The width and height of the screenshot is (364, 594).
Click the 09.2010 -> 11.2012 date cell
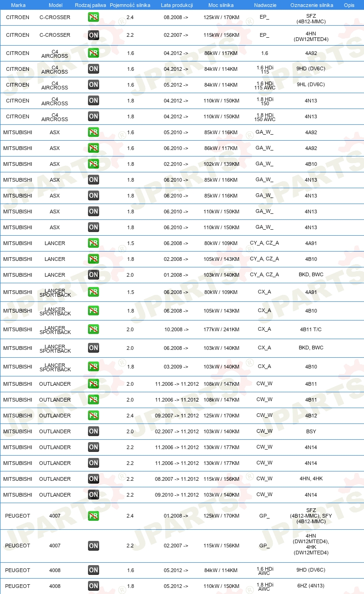(177, 495)
